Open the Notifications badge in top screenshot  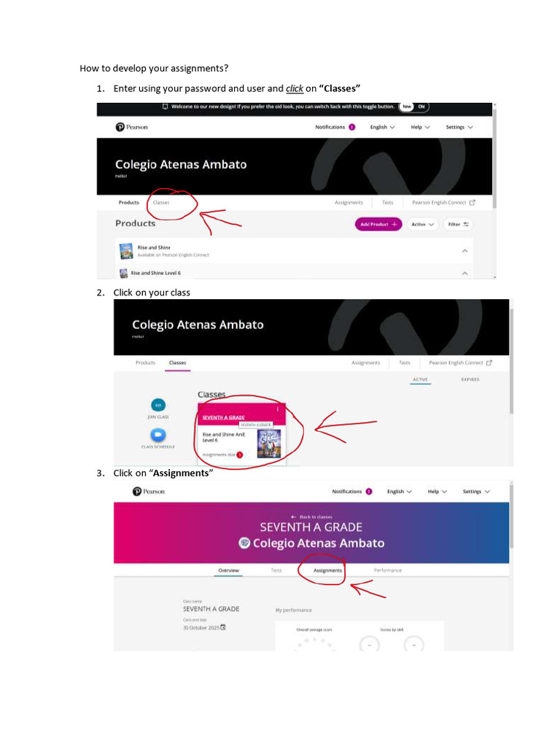(x=352, y=127)
